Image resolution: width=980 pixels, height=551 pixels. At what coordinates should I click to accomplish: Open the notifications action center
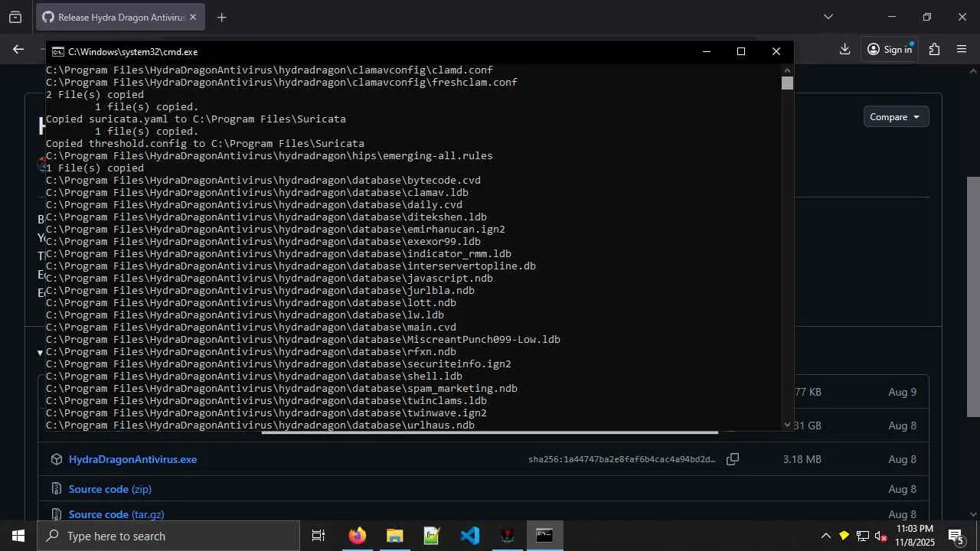click(956, 536)
